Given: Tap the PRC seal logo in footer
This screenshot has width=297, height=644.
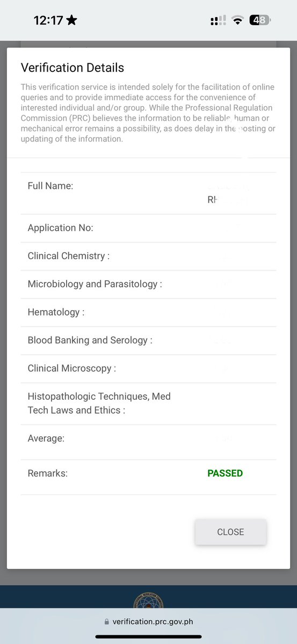Looking at the screenshot, I should tap(148, 600).
